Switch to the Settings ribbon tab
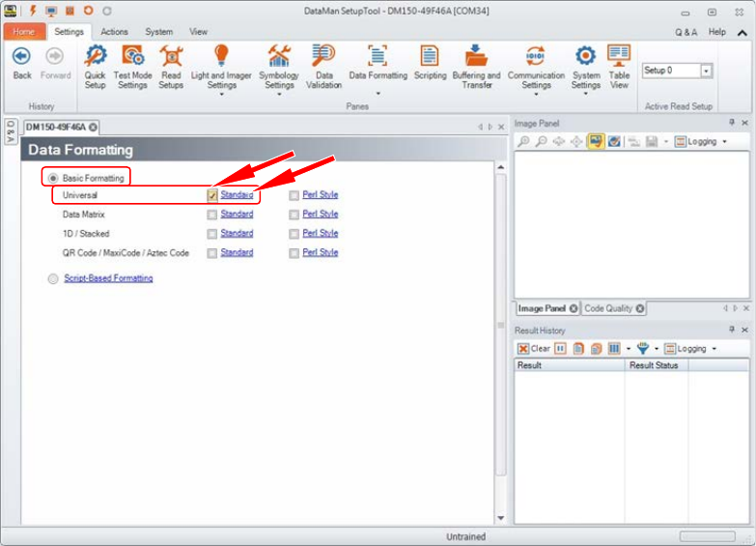The width and height of the screenshot is (756, 546). coord(69,32)
